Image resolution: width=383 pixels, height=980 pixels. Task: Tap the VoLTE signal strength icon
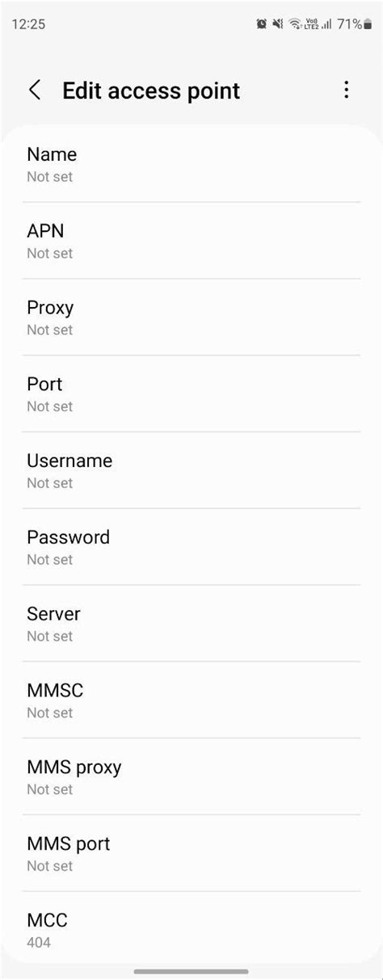318,24
